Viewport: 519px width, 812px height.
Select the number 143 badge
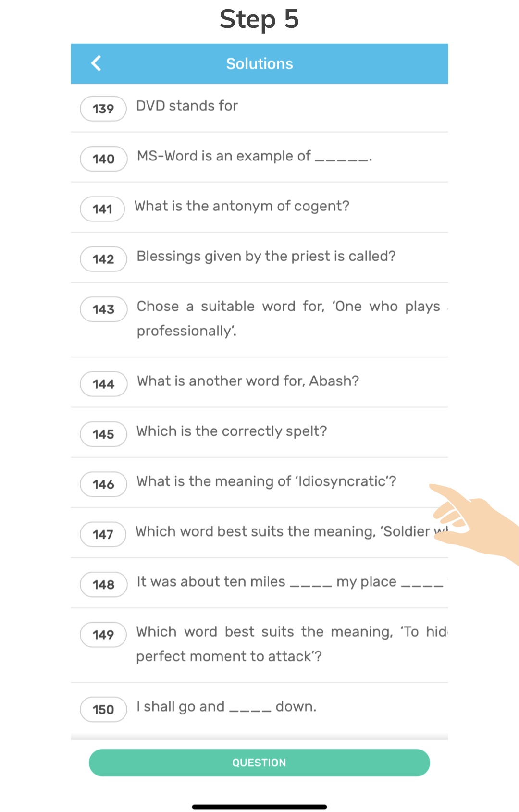tap(103, 309)
